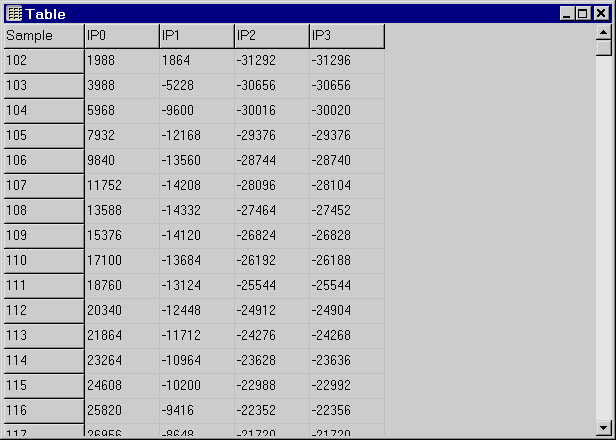Click the IP3 cell with value -24904
Image resolution: width=616 pixels, height=440 pixels.
pos(346,311)
